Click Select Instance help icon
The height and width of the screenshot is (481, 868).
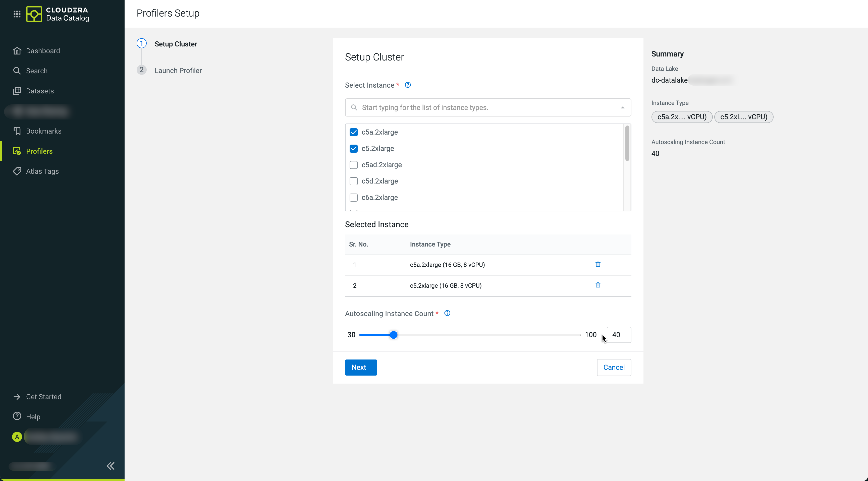[x=408, y=85]
